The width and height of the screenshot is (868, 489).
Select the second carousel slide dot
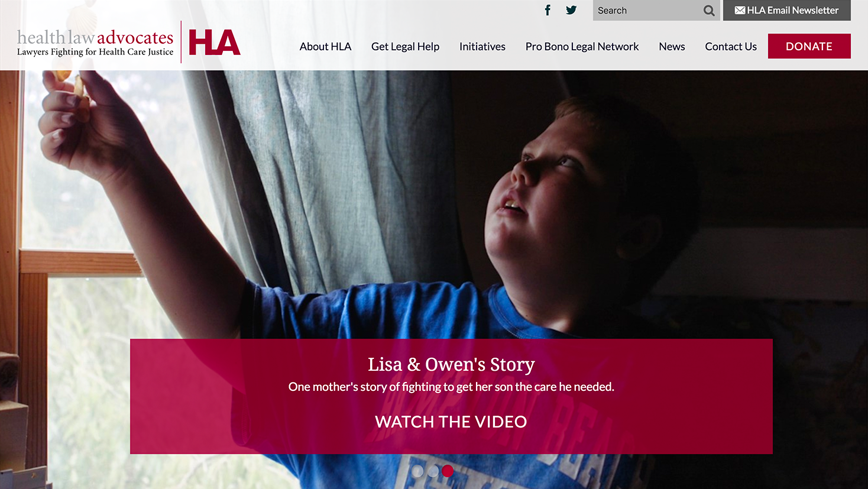[433, 471]
